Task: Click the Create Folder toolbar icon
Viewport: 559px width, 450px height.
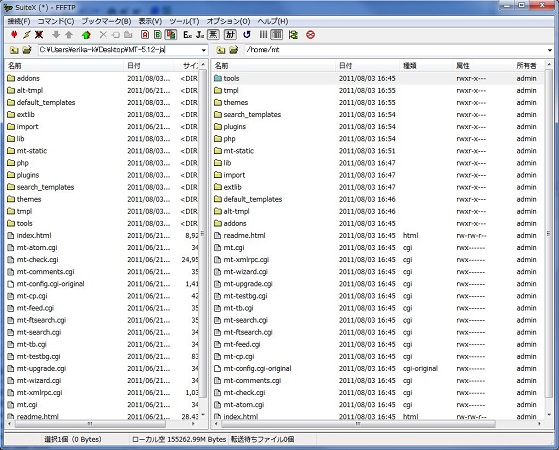Action: pos(128,35)
